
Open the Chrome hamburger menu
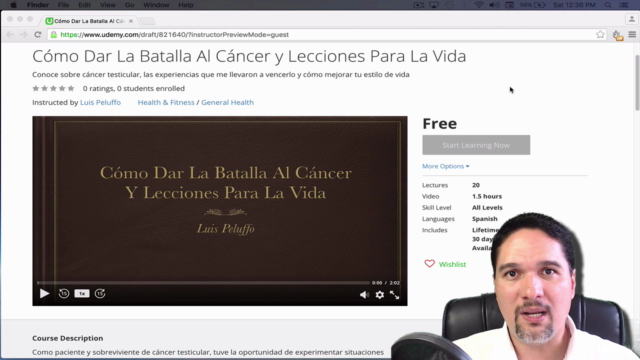point(632,35)
